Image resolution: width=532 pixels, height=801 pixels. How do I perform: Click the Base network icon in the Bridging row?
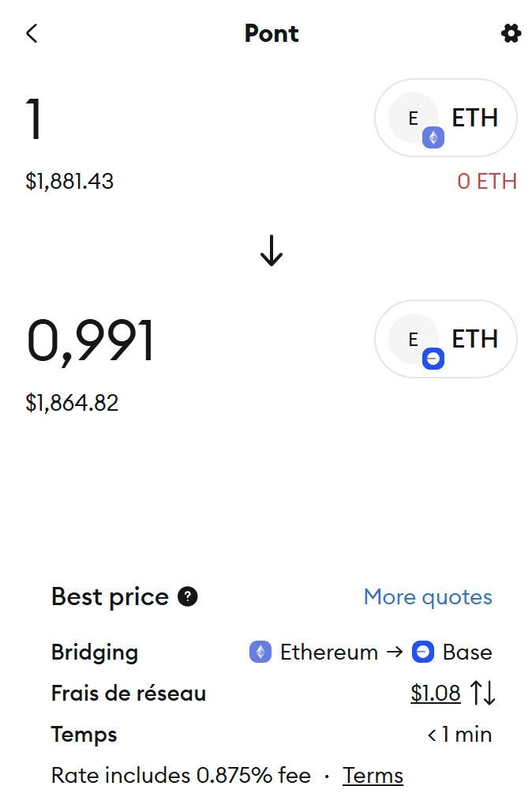pos(423,652)
